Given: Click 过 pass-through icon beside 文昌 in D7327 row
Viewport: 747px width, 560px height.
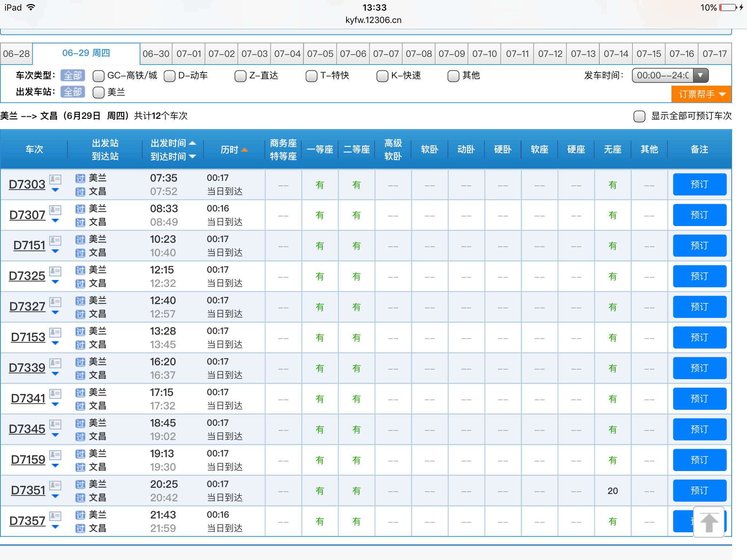Looking at the screenshot, I should click(x=80, y=314).
